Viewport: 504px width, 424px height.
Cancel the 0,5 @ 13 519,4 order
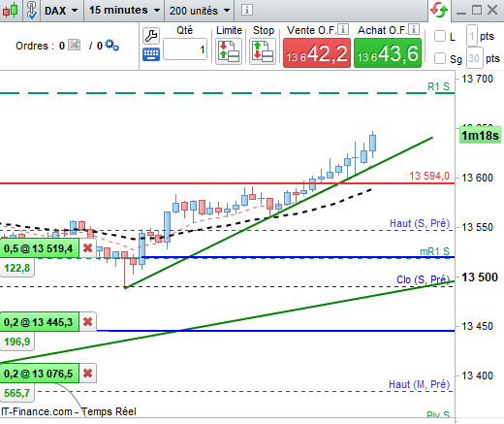[x=87, y=248]
